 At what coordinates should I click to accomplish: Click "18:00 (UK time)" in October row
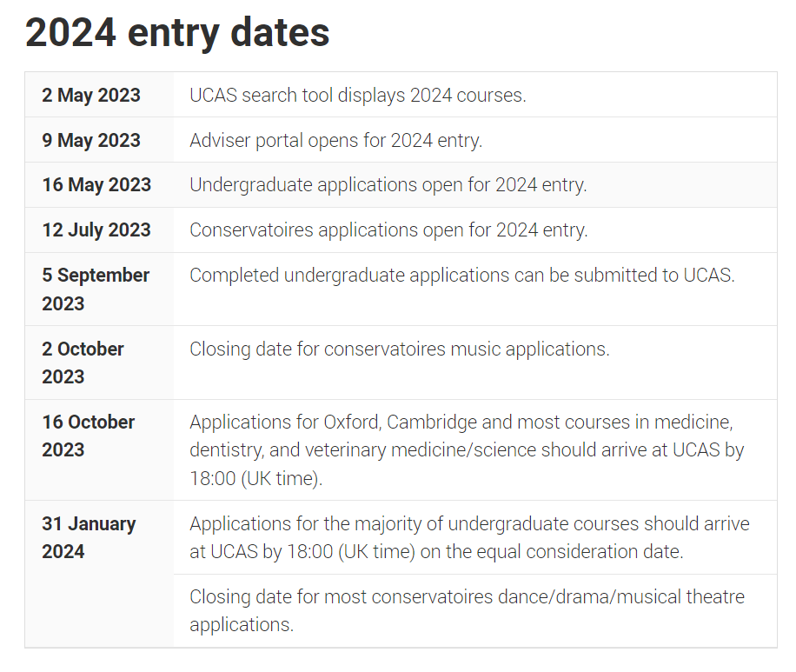point(255,479)
